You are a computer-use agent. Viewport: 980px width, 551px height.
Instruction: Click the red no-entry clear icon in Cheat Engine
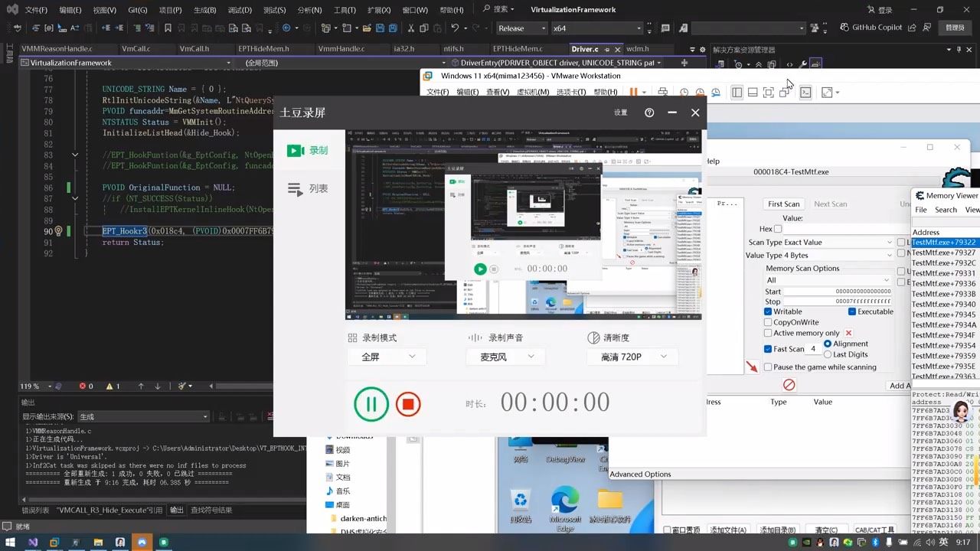pyautogui.click(x=789, y=385)
